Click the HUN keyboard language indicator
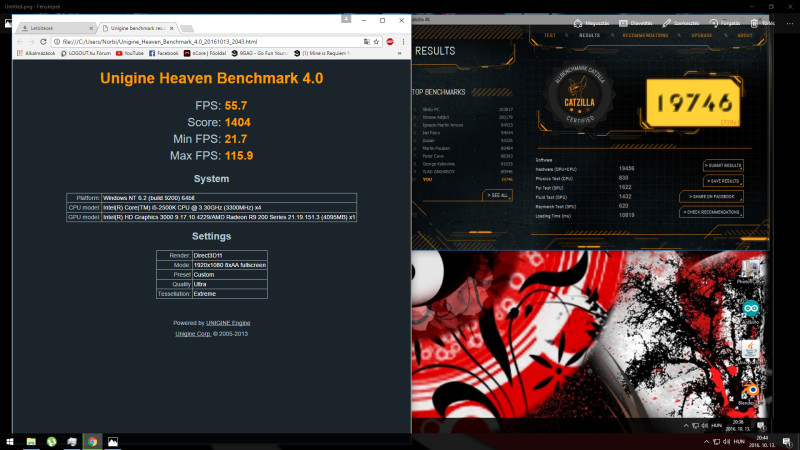 (x=739, y=442)
